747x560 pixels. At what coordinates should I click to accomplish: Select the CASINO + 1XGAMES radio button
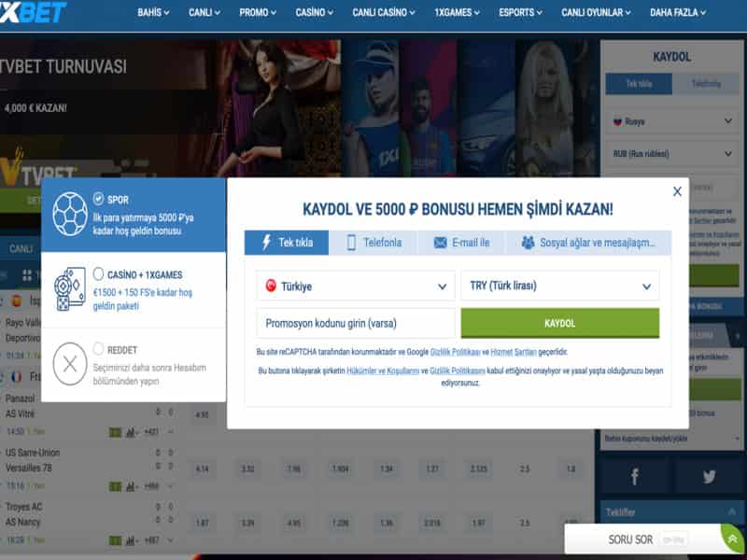(98, 274)
